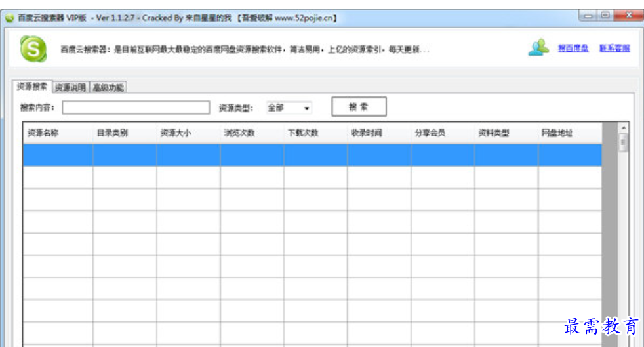
Task: Switch to the 资源搜索 tab
Action: click(x=32, y=86)
